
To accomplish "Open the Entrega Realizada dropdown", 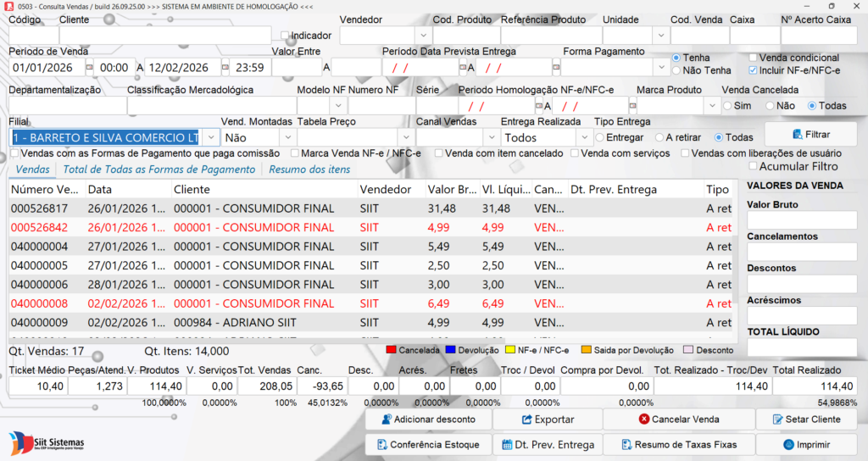I will (x=583, y=137).
